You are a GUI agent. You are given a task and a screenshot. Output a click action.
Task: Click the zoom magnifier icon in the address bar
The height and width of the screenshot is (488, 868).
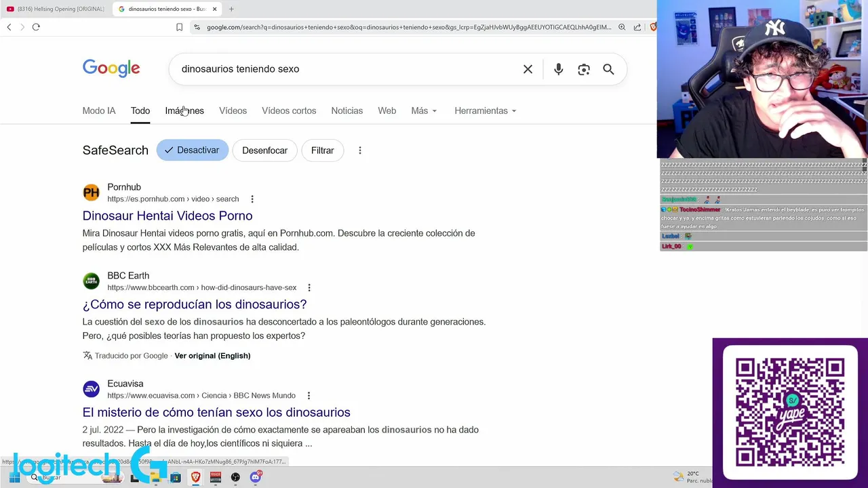coord(622,27)
